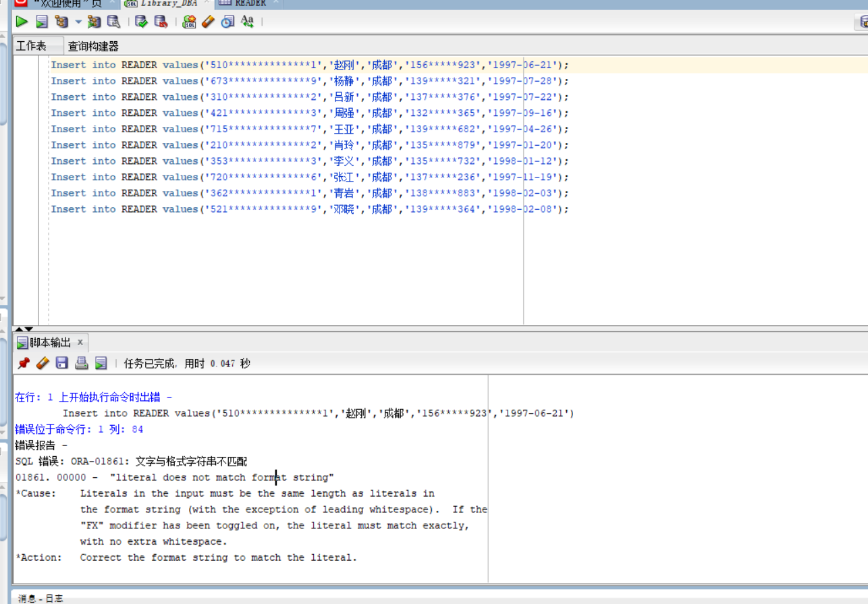
Task: Click the '*Cause:' explanation line in output
Action: [225, 493]
